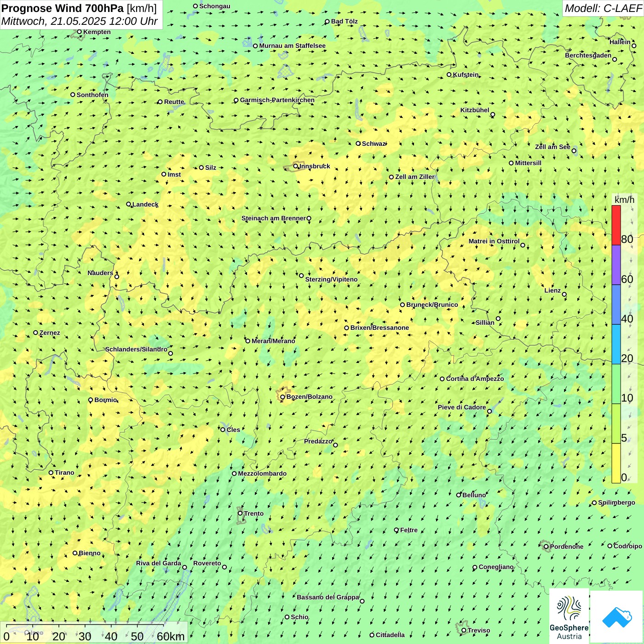Click the Murnau am Staffelsee label

[x=292, y=46]
